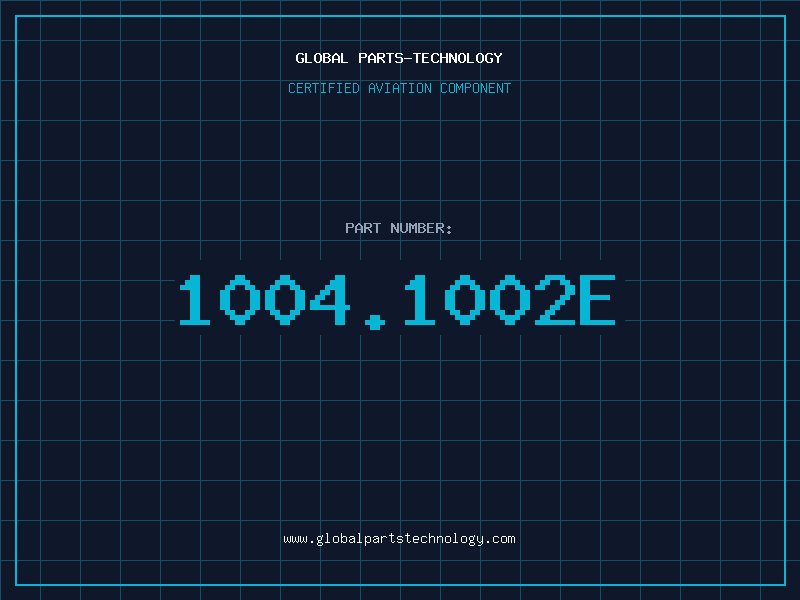Select the part number 1004.1002E
Screen dimensions: 800x600
tap(397, 301)
